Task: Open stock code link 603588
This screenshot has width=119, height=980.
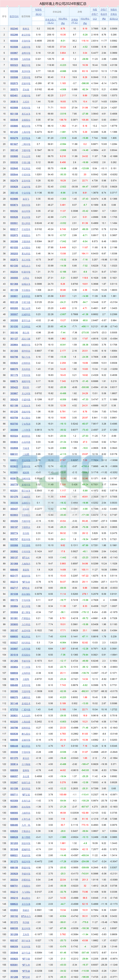Action: tap(14, 47)
